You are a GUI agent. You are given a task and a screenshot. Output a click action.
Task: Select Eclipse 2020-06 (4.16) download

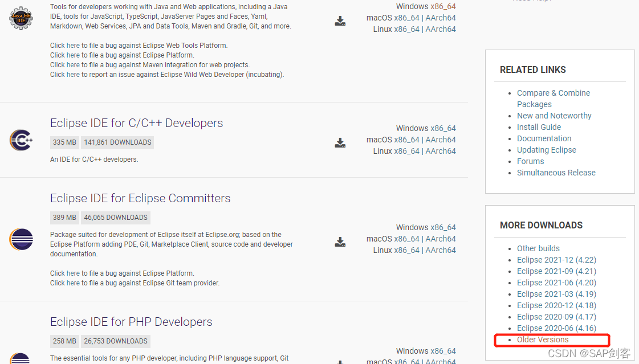click(x=556, y=328)
